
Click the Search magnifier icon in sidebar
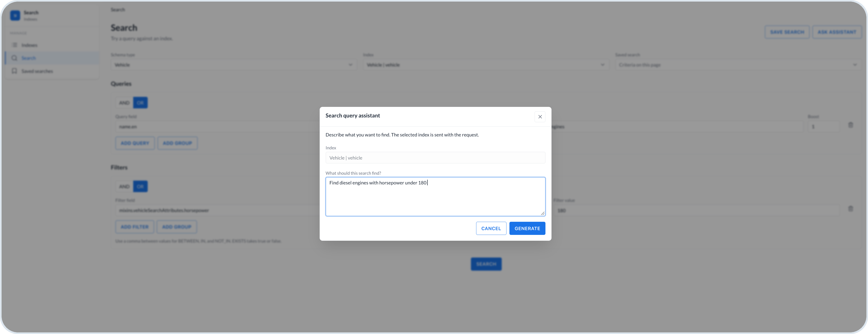pos(14,58)
